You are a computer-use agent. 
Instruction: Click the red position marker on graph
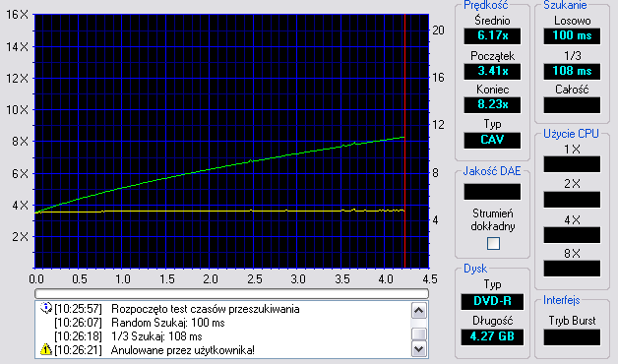point(404,141)
